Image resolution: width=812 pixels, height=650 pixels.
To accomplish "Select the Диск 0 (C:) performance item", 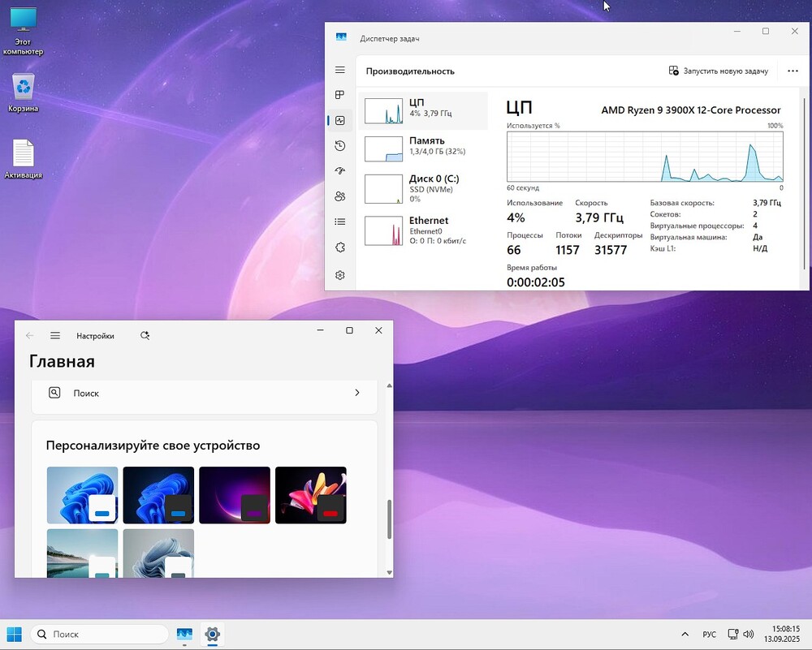I will [423, 188].
